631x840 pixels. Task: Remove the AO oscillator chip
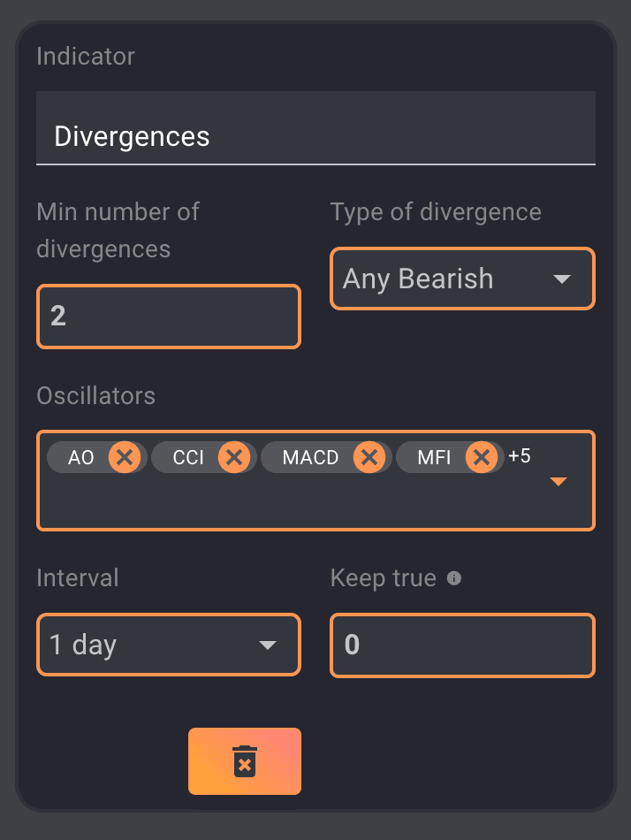click(x=125, y=457)
